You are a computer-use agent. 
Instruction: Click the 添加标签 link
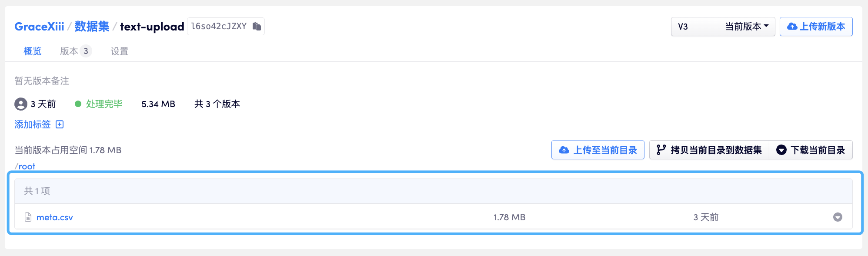[x=33, y=125]
